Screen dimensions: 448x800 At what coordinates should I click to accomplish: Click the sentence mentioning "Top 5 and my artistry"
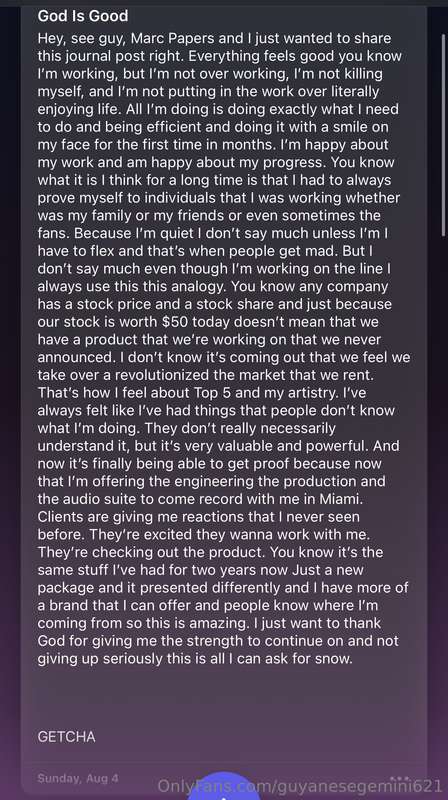point(202,393)
